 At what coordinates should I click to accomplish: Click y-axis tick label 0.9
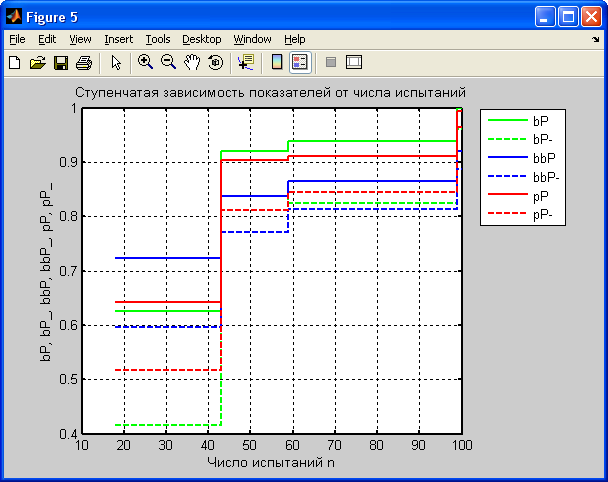[x=68, y=162]
